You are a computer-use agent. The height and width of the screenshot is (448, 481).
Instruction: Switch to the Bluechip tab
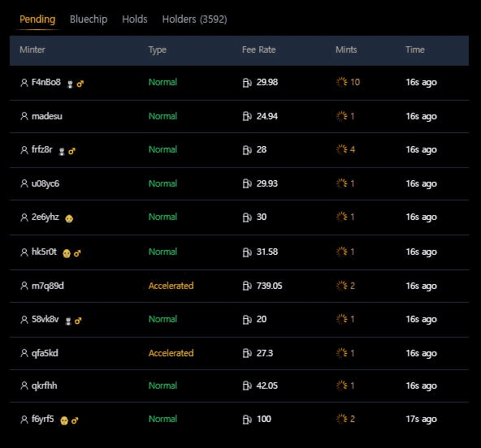tap(89, 19)
